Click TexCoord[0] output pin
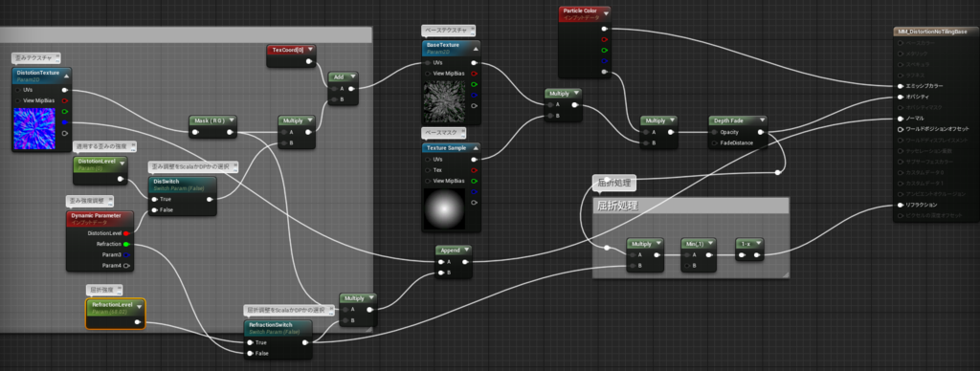Image resolution: width=980 pixels, height=371 pixels. [x=309, y=62]
